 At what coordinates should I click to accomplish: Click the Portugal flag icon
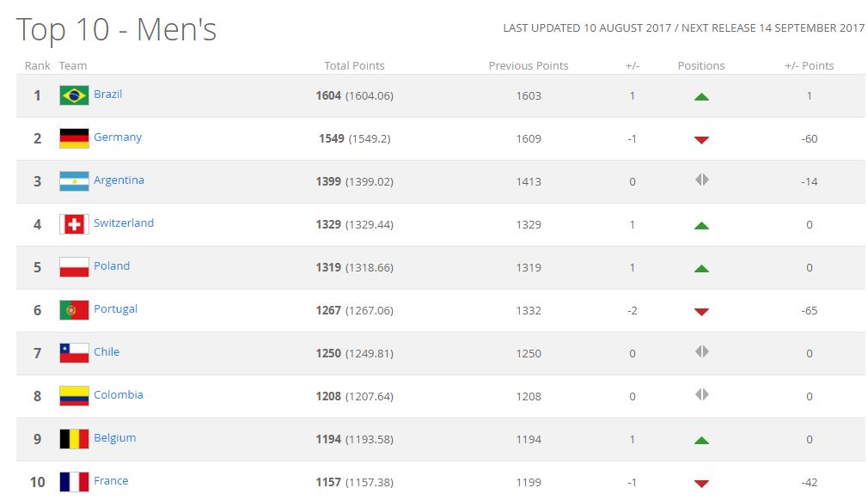[74, 310]
